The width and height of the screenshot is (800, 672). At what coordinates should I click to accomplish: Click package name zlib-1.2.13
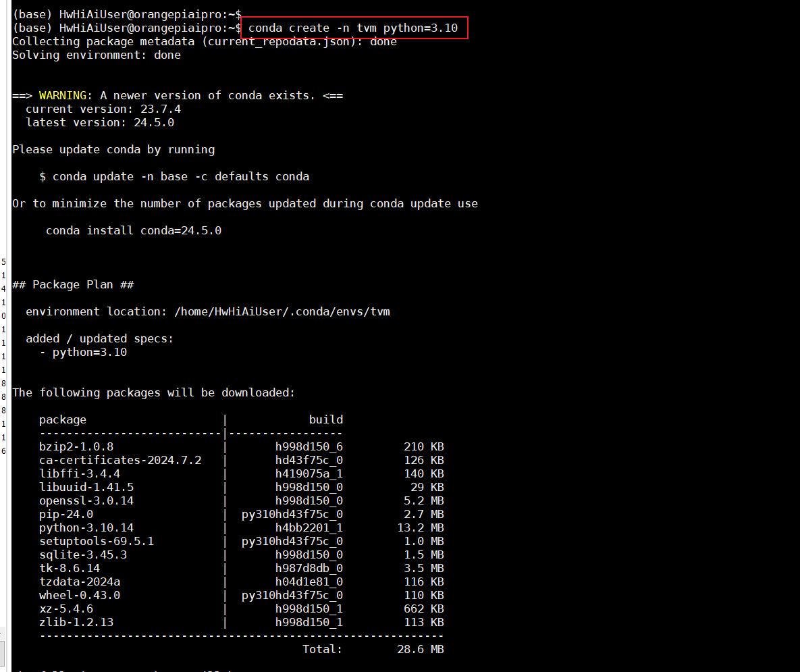[x=76, y=623]
